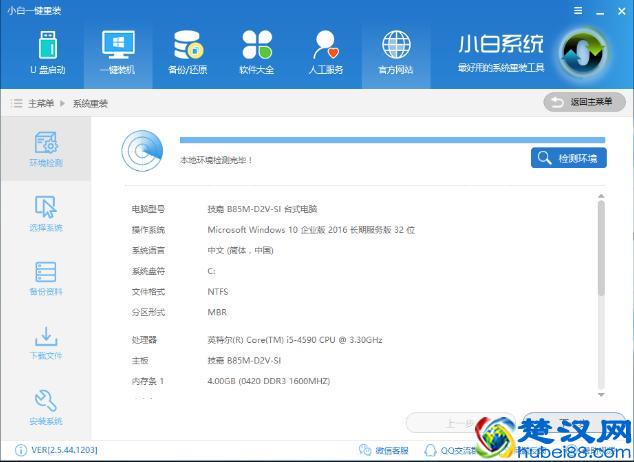This screenshot has height=462, width=634.
Task: Click 小白一键重装 window title
Action: [34, 11]
